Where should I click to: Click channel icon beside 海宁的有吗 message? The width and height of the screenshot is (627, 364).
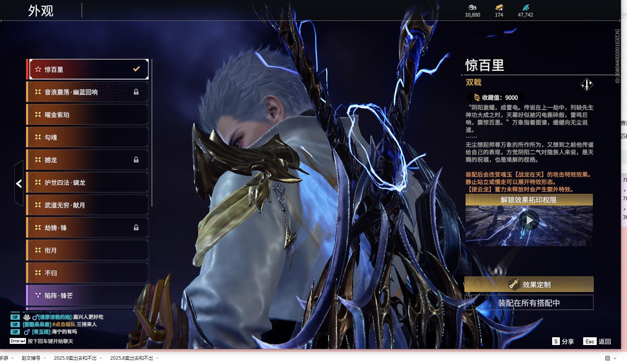coord(15,332)
